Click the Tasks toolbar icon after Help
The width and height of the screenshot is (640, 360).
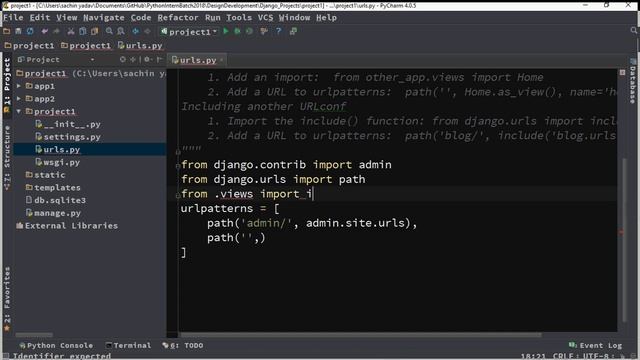(x=293, y=31)
